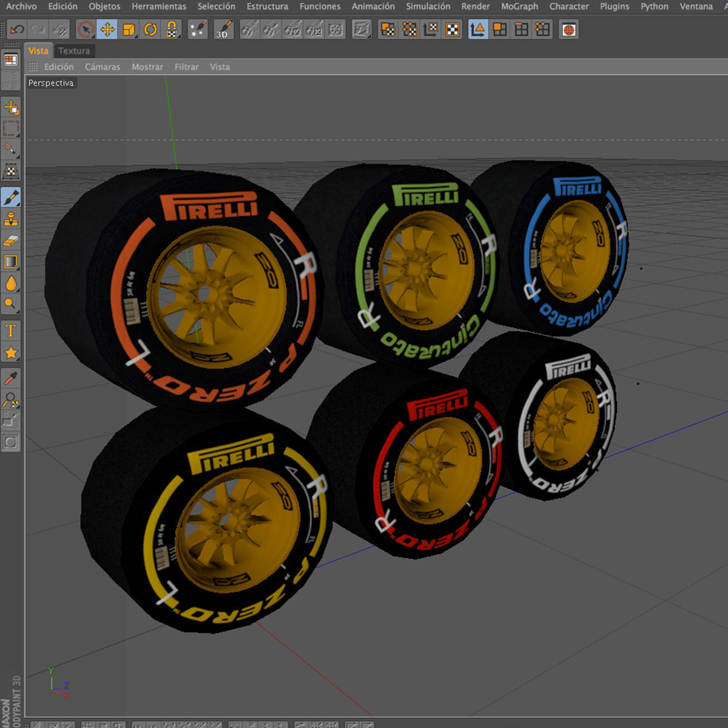Open the viewport Vista dropdown

coord(220,67)
